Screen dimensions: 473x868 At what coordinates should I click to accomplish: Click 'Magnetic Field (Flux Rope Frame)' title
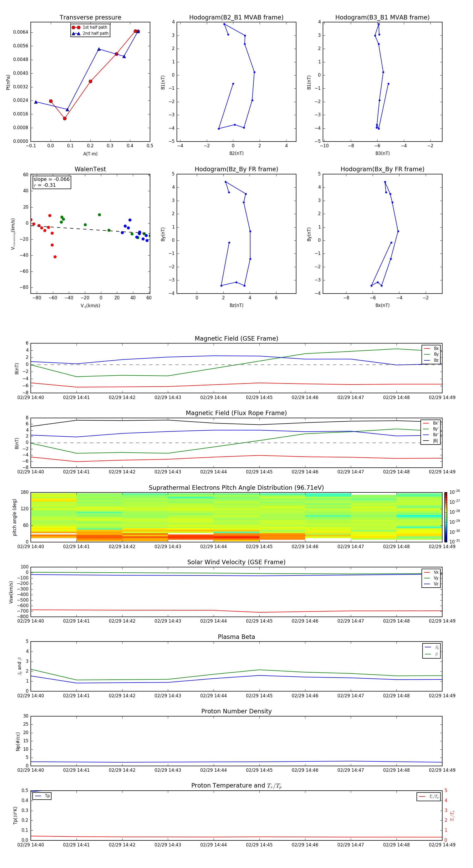pyautogui.click(x=236, y=413)
